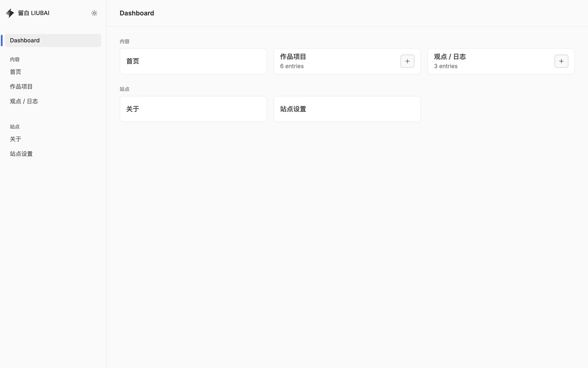This screenshot has width=588, height=368.
Task: Add a new 作品项目 entry with plus
Action: click(407, 61)
